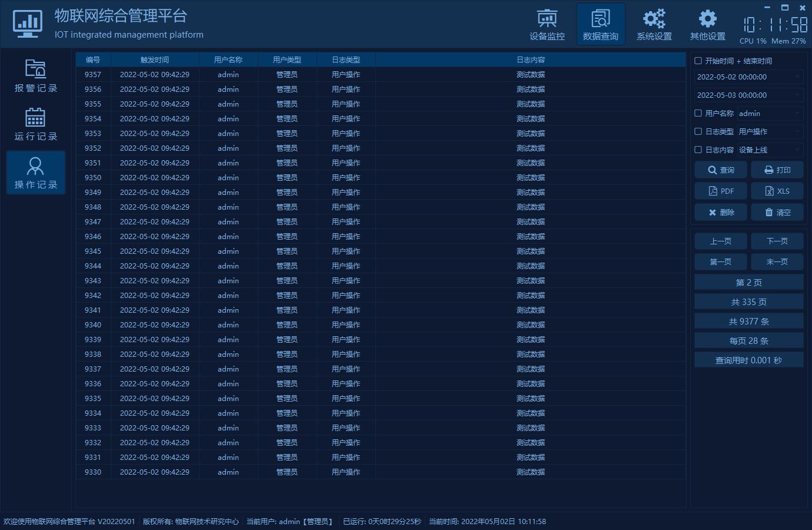The height and width of the screenshot is (530, 812).
Task: Sort by 触发时间 column header
Action: point(155,60)
